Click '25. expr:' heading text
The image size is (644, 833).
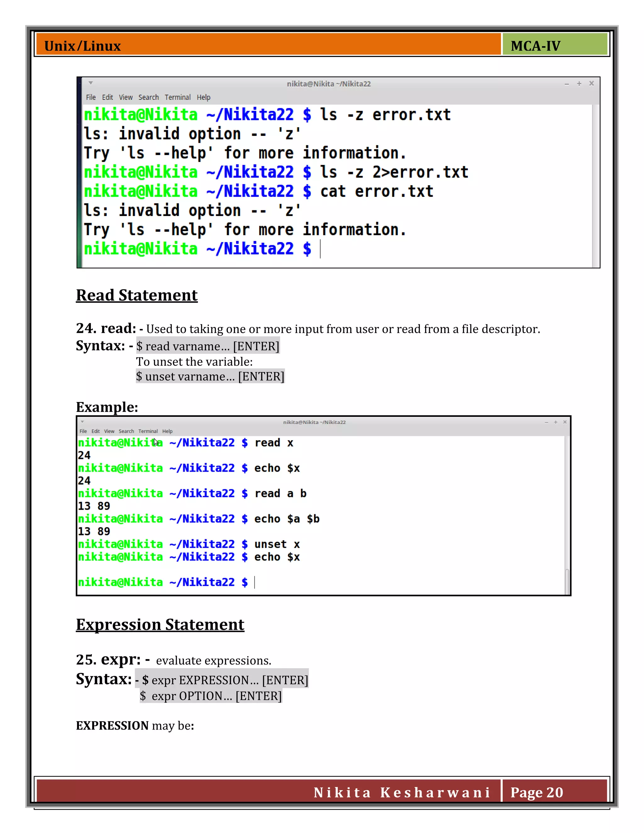click(108, 659)
